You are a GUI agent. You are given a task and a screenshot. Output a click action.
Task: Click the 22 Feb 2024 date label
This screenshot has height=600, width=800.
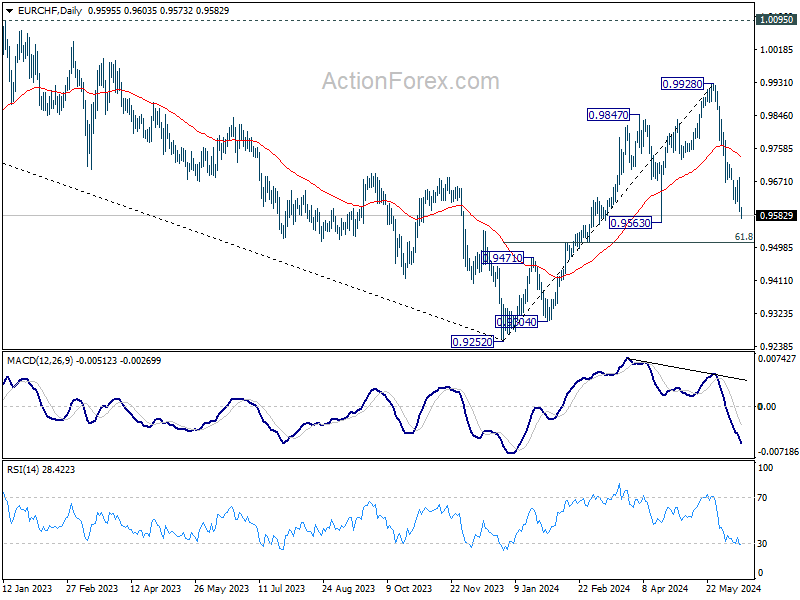click(605, 588)
